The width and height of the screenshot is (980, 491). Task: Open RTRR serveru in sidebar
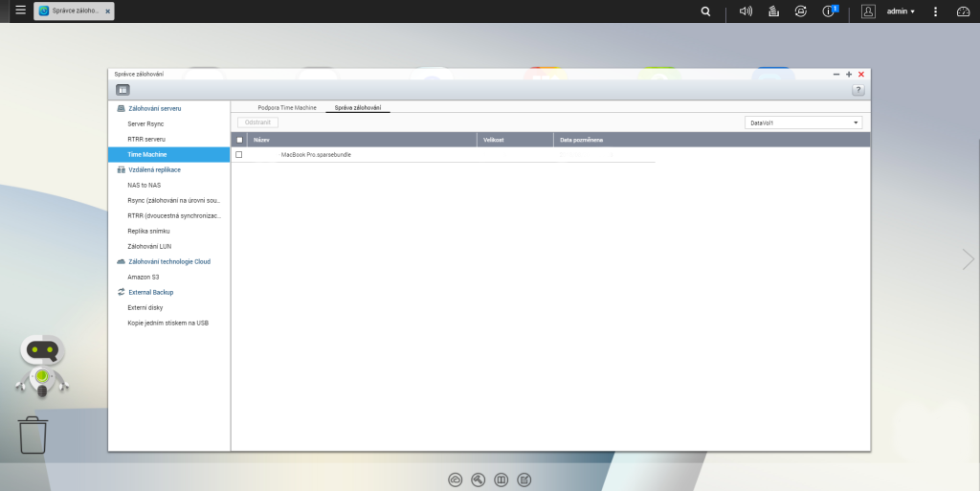pyautogui.click(x=146, y=140)
